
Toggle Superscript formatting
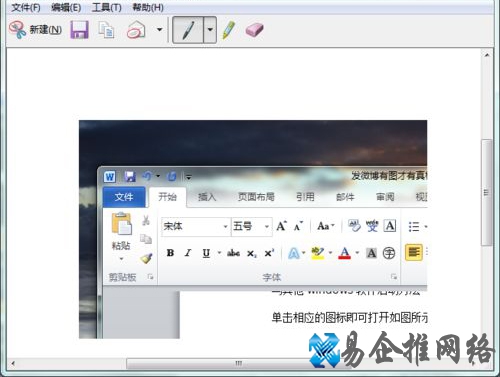pos(269,253)
